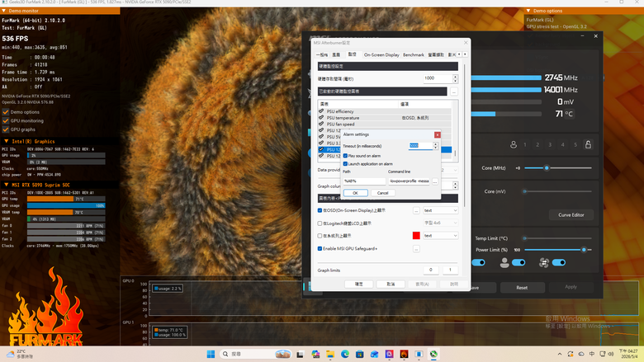
Task: Open the weather widget showing 22°C
Action: 20,354
